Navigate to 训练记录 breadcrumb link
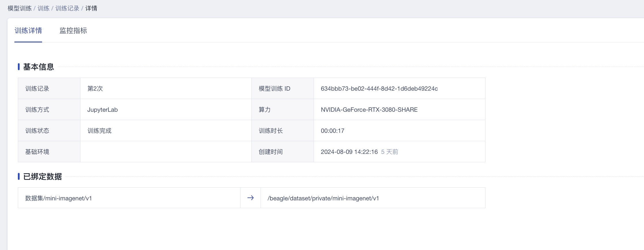The height and width of the screenshot is (250, 644). (x=67, y=8)
